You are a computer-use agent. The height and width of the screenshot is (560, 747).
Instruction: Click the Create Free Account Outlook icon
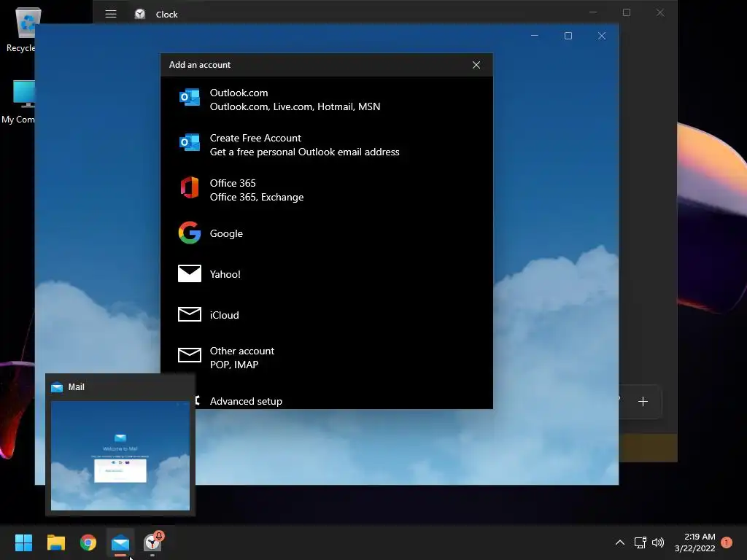(x=190, y=142)
